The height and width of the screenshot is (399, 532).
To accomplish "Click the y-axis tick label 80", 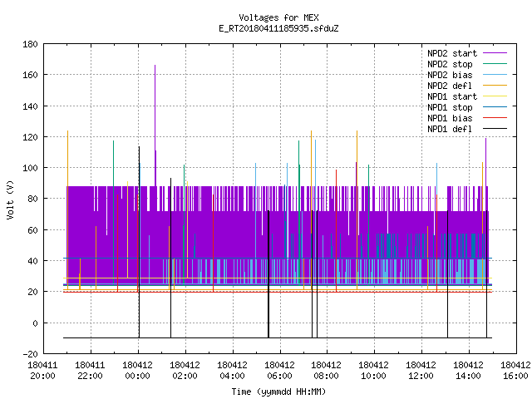I will click(x=32, y=199).
